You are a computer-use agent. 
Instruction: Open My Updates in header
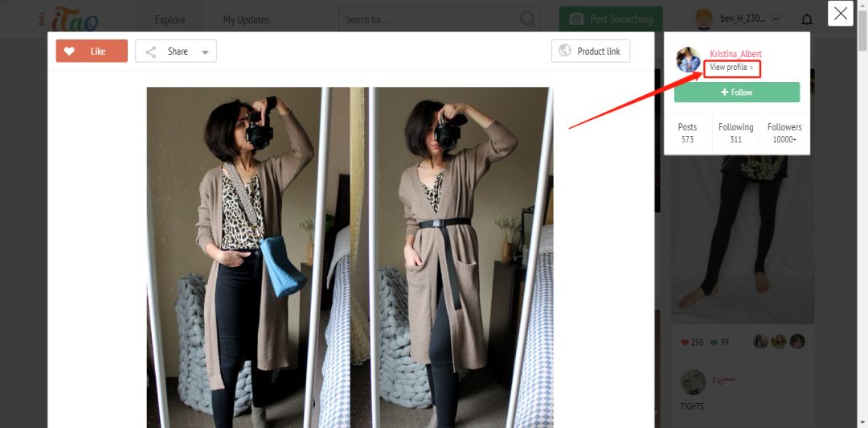pyautogui.click(x=247, y=19)
